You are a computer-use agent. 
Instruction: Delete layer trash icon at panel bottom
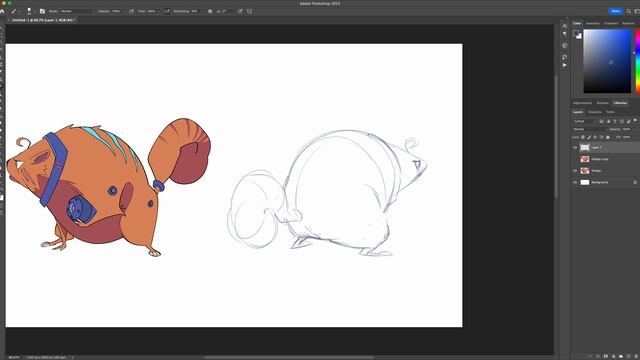tap(636, 356)
